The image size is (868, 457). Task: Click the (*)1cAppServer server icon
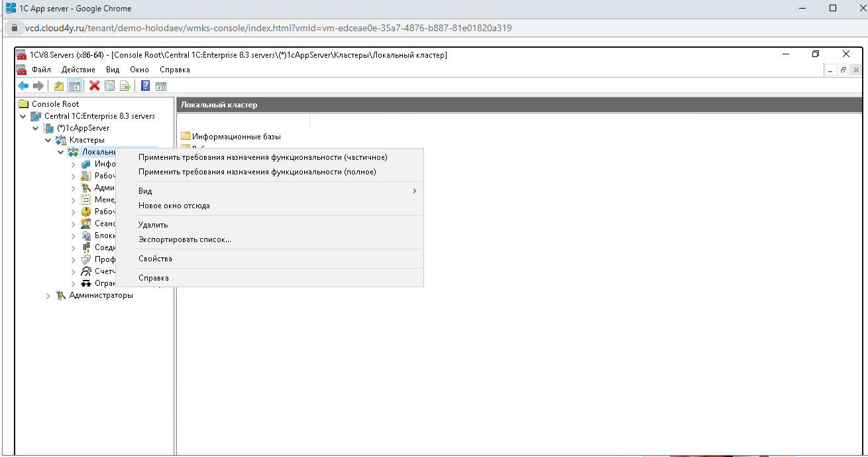click(49, 128)
